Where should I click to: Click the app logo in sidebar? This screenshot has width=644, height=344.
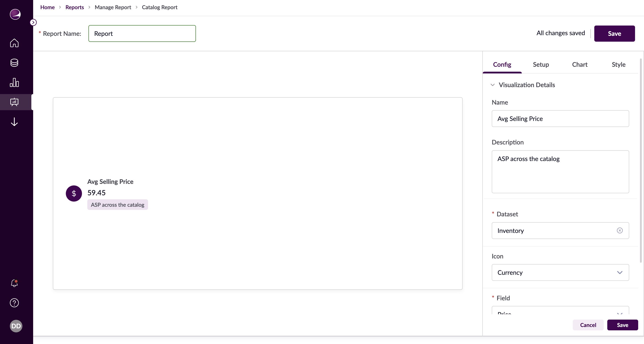point(15,14)
